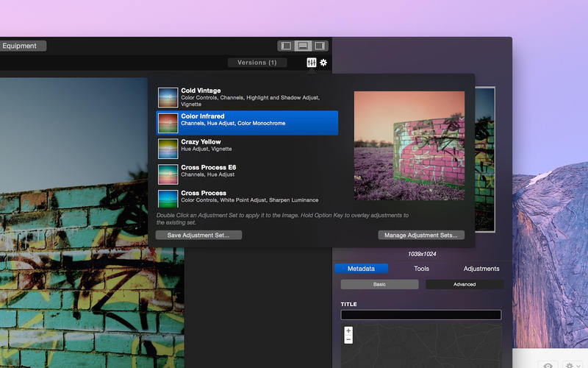
Task: Click the 1039x1024 dimensions label
Action: (422, 254)
